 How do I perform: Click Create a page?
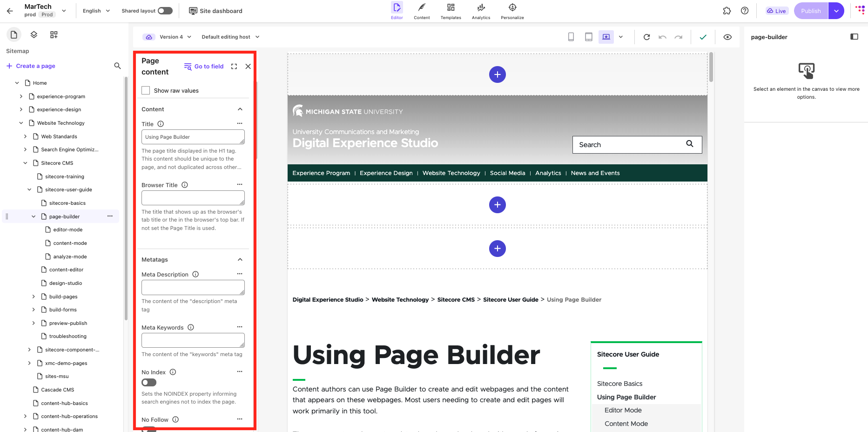[31, 66]
